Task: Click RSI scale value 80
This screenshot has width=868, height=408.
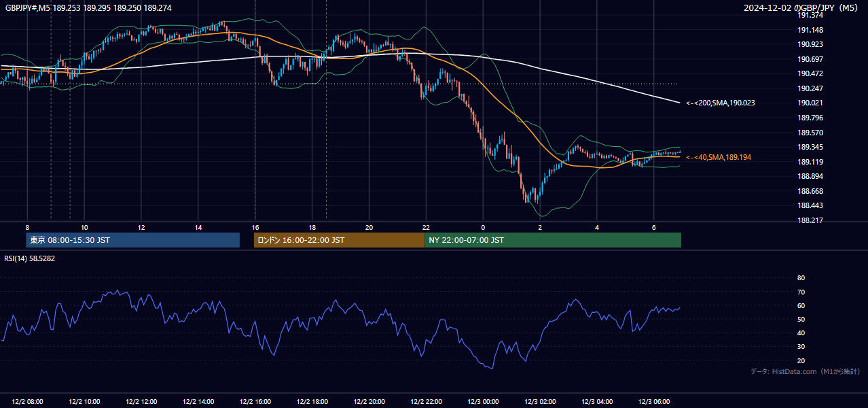Action: coord(801,278)
